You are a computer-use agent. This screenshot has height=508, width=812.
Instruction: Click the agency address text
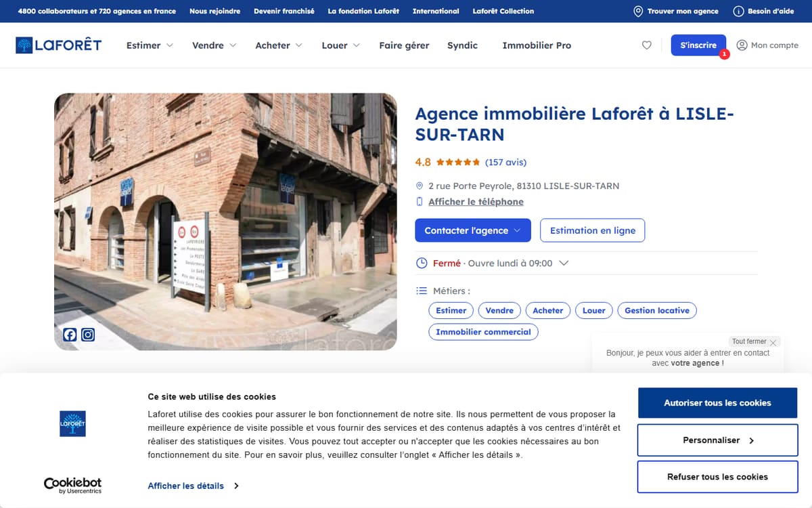click(x=524, y=186)
